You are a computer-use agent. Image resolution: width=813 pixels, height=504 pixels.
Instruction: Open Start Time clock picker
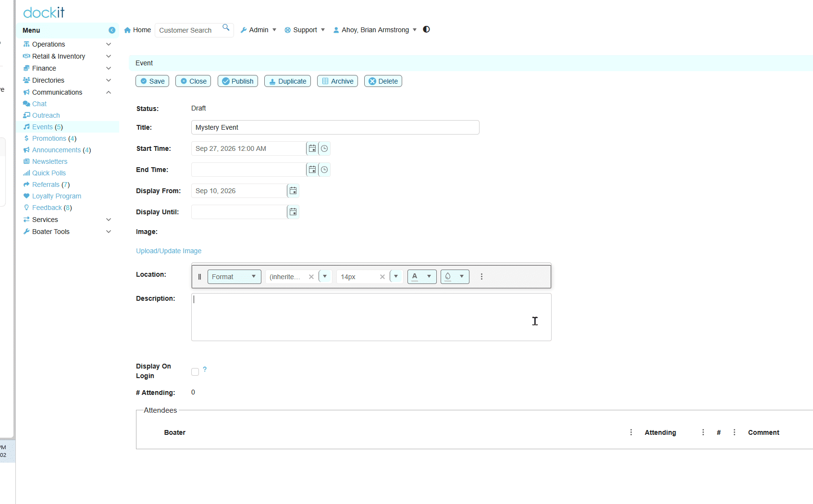click(x=324, y=148)
